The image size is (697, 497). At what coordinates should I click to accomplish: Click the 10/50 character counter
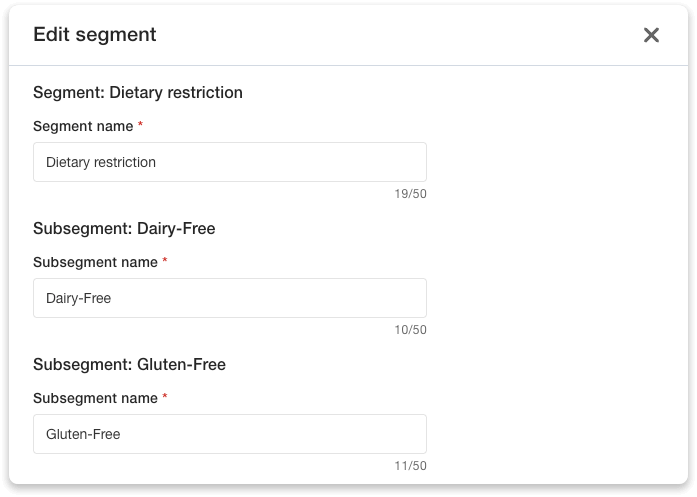(x=410, y=330)
